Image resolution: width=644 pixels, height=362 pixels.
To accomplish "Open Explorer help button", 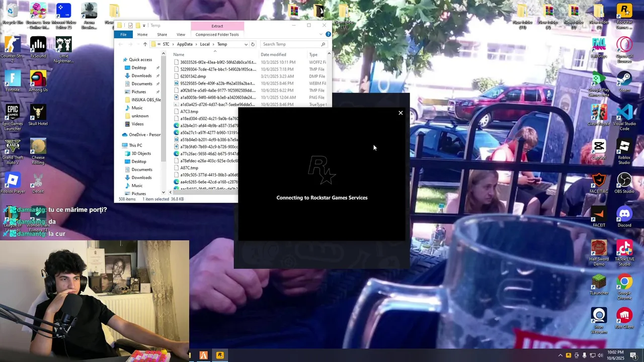I will (328, 35).
